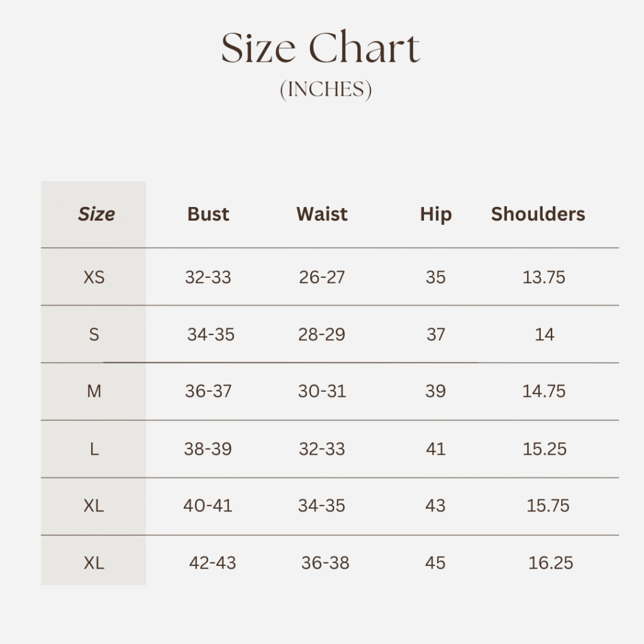Image resolution: width=644 pixels, height=644 pixels.
Task: Select the 16.25 shoulders value
Action: pyautogui.click(x=551, y=563)
